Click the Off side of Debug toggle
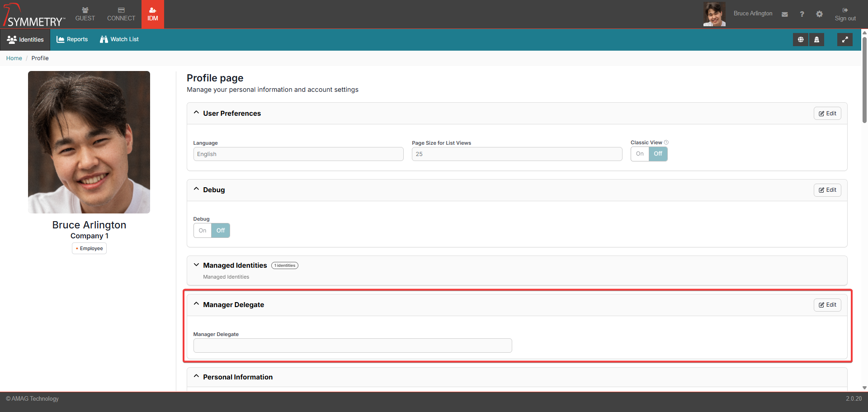This screenshot has height=412, width=868. point(221,231)
